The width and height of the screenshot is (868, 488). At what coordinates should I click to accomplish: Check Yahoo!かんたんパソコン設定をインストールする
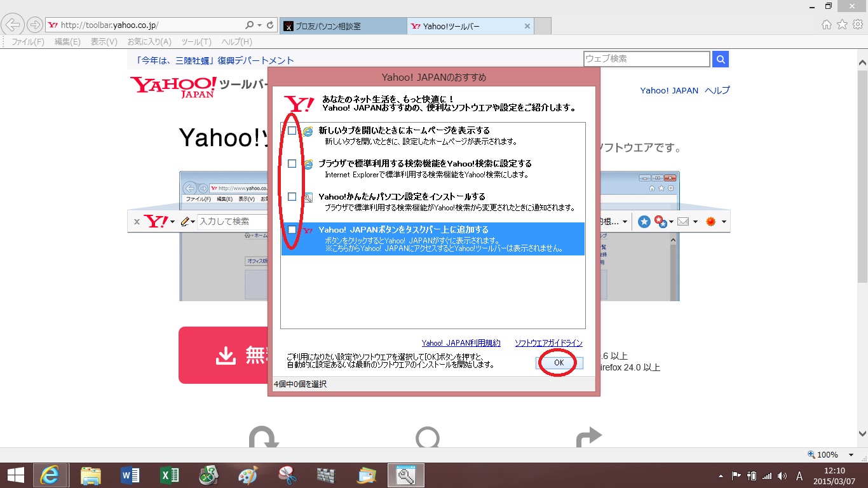click(x=292, y=197)
